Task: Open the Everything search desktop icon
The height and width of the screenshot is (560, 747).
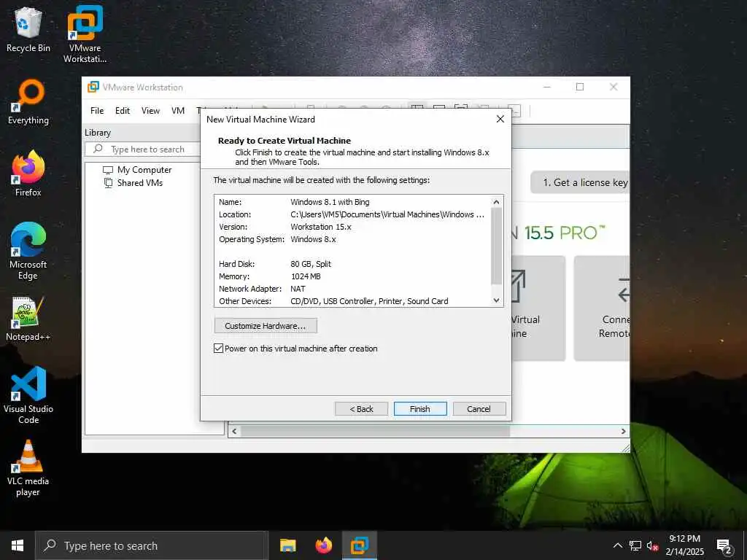Action: point(28,102)
